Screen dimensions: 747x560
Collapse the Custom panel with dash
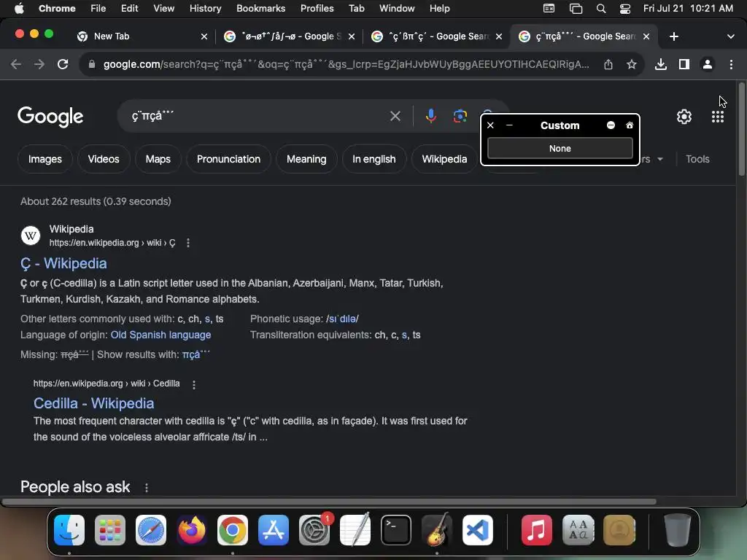pyautogui.click(x=509, y=125)
